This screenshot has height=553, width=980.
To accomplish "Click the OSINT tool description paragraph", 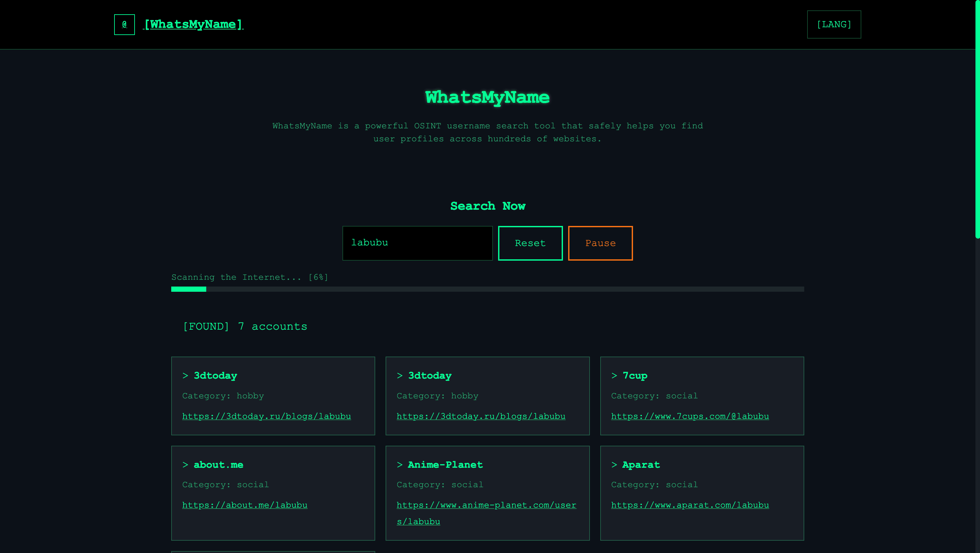I will click(487, 132).
